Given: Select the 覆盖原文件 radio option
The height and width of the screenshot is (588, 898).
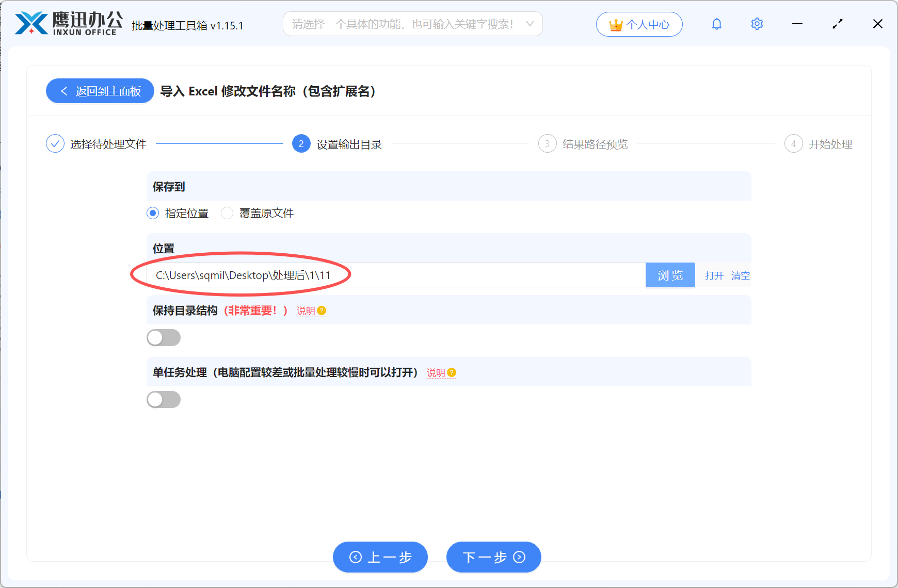Looking at the screenshot, I should tap(227, 213).
